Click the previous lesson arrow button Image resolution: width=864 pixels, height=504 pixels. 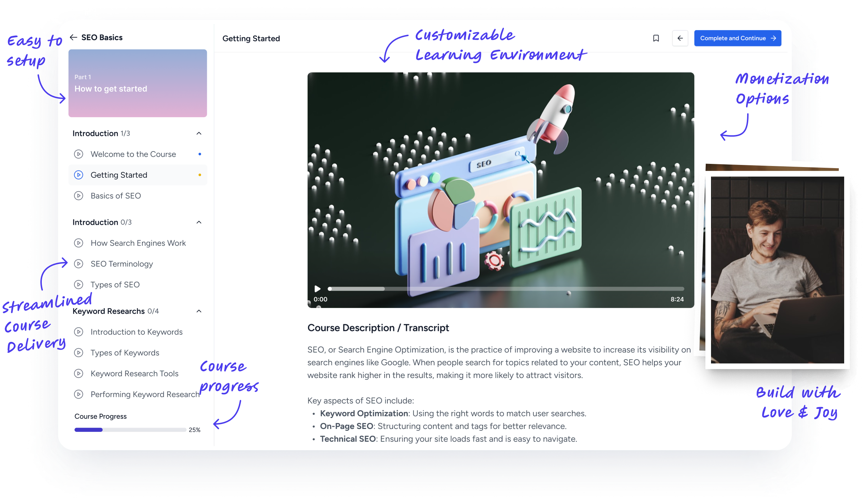click(680, 38)
